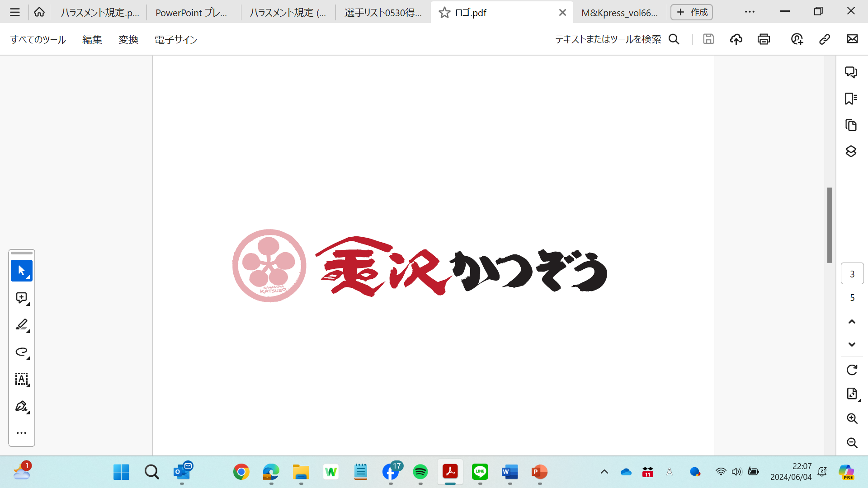Zoom out of the document
This screenshot has width=868, height=488.
coord(852,443)
